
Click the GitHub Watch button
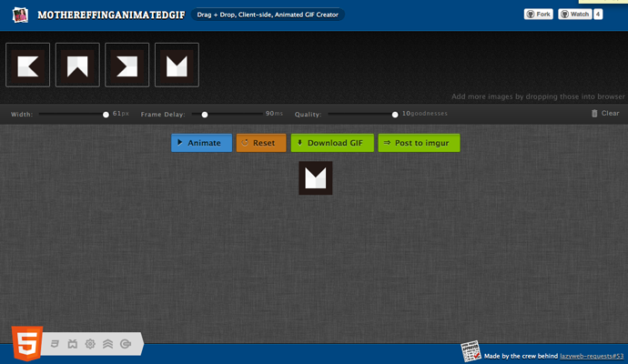(574, 15)
